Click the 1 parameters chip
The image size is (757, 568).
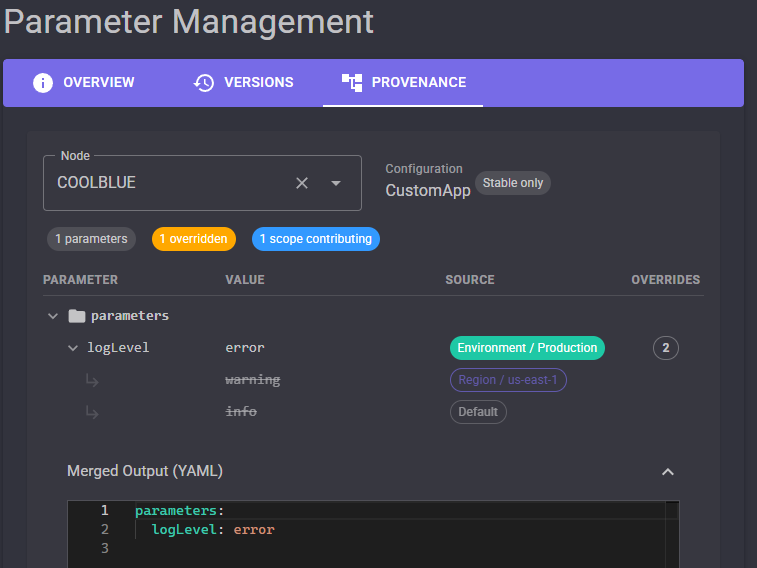coord(91,239)
